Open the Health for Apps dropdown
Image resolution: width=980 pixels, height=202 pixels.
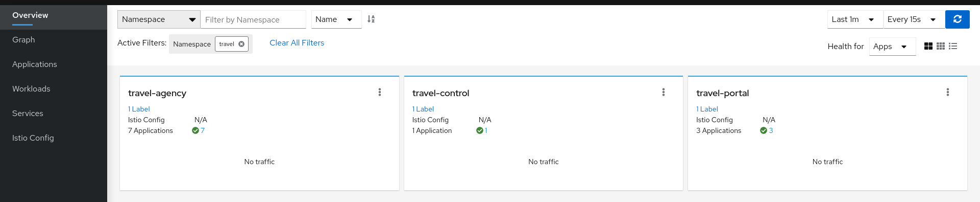(892, 47)
